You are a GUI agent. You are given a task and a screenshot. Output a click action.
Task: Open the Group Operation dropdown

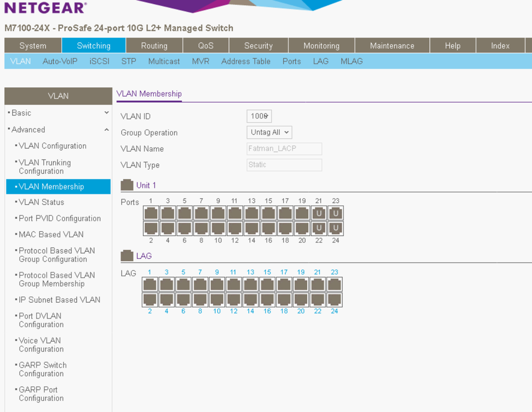[269, 132]
